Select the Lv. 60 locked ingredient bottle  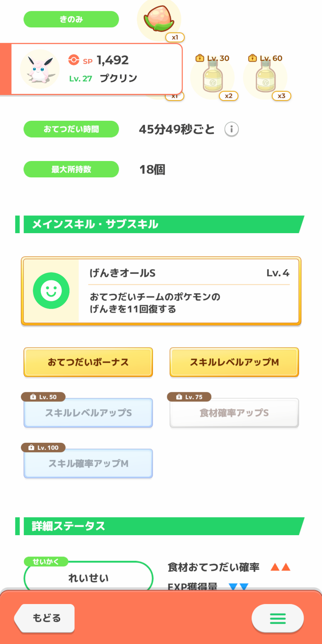click(265, 77)
